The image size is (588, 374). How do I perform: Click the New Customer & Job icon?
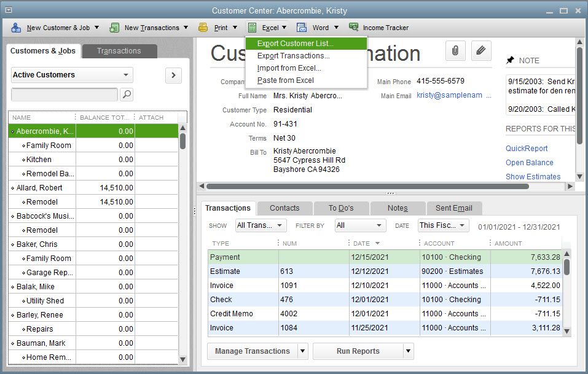pyautogui.click(x=16, y=28)
